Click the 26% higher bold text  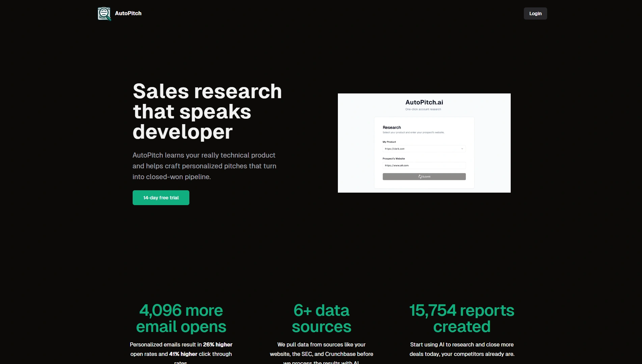218,344
